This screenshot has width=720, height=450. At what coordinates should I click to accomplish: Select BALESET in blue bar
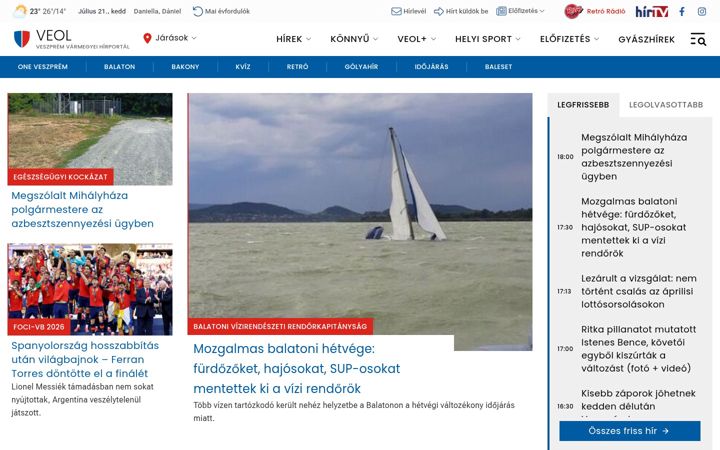click(498, 67)
